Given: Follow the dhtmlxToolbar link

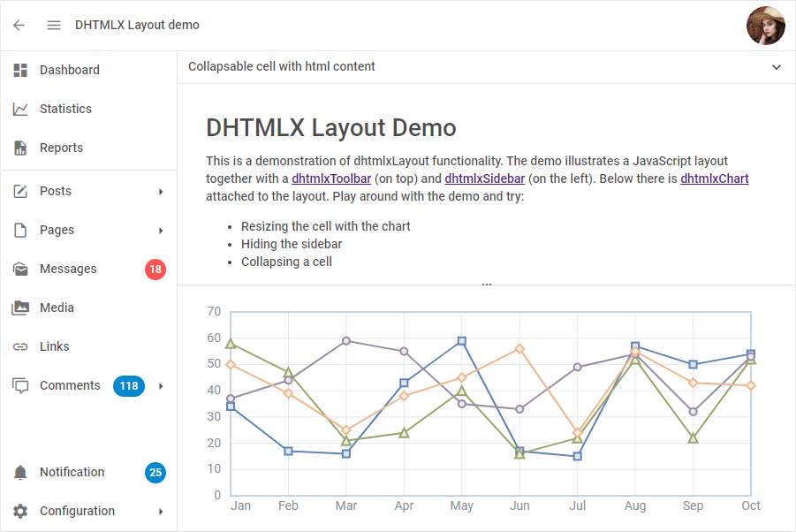Looking at the screenshot, I should tap(331, 179).
